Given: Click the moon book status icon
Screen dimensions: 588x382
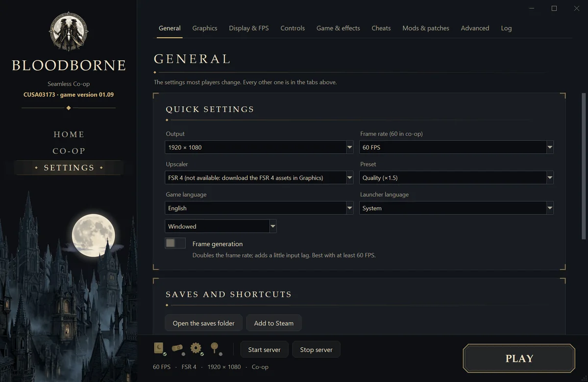Looking at the screenshot, I should [x=159, y=348].
